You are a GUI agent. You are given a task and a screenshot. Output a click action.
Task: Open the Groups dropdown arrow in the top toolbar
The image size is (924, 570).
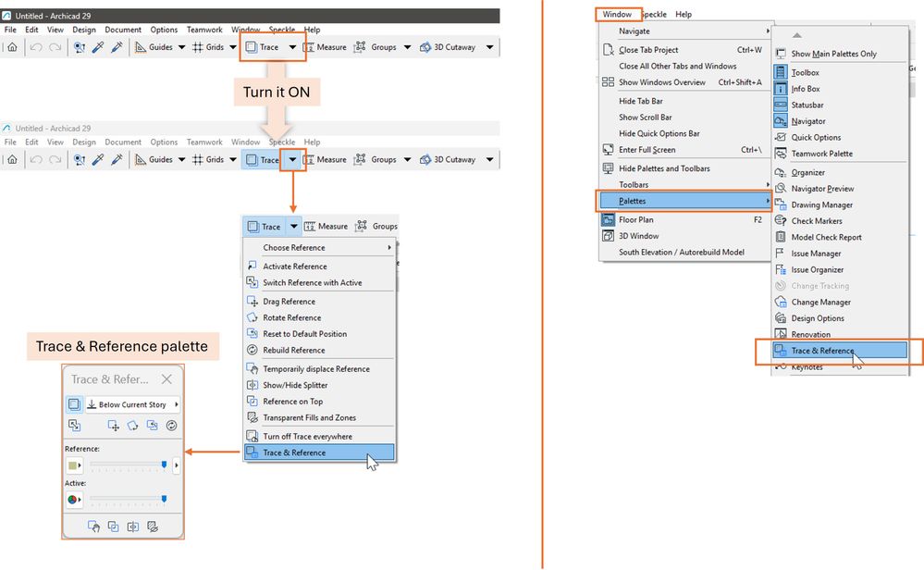pos(407,47)
